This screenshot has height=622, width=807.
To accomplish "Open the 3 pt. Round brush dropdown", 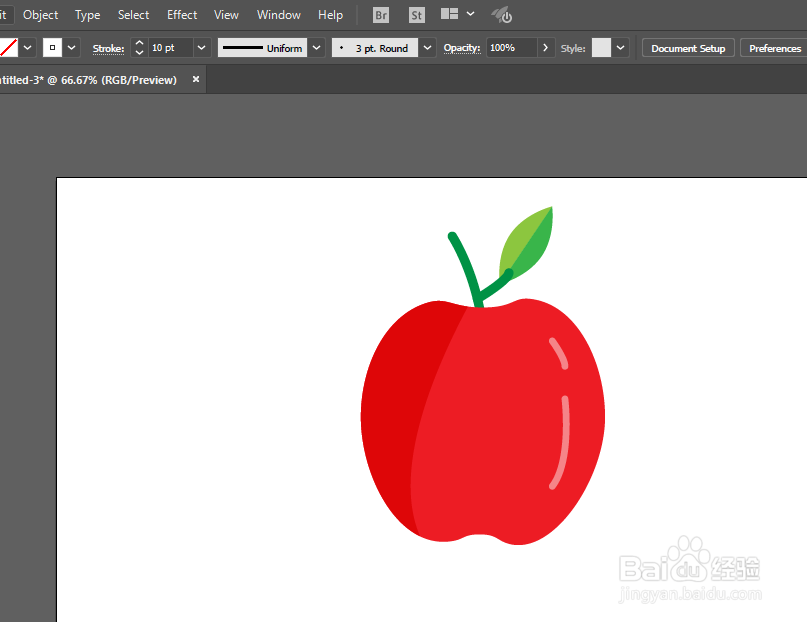I will (x=427, y=48).
